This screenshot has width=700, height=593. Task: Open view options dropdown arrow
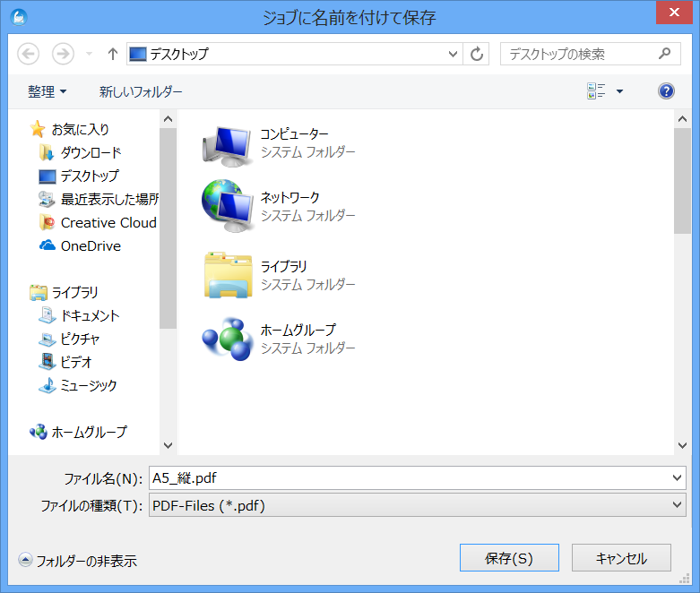click(x=619, y=91)
